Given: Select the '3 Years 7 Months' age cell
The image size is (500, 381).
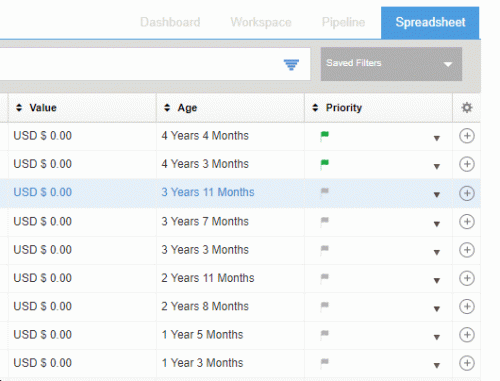Looking at the screenshot, I should tap(230, 222).
